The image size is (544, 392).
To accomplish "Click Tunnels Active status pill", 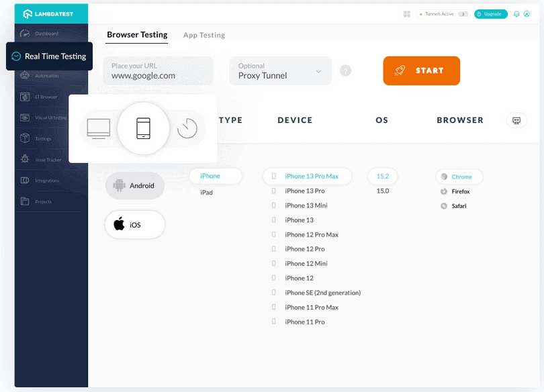I will tap(443, 14).
